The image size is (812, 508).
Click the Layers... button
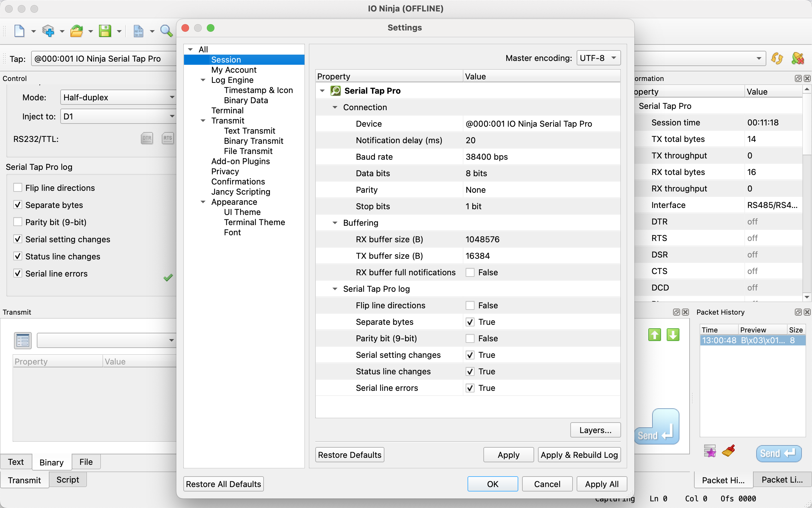tap(595, 430)
